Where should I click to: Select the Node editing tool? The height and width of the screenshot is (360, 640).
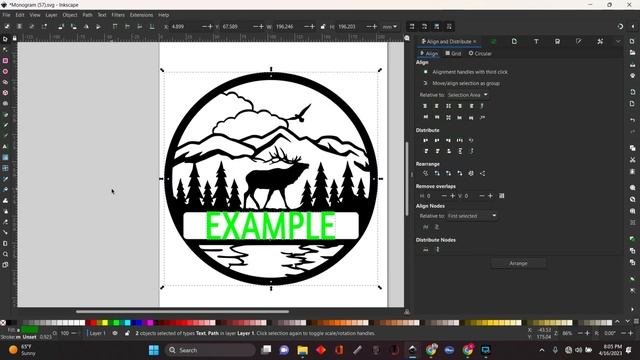coord(5,50)
